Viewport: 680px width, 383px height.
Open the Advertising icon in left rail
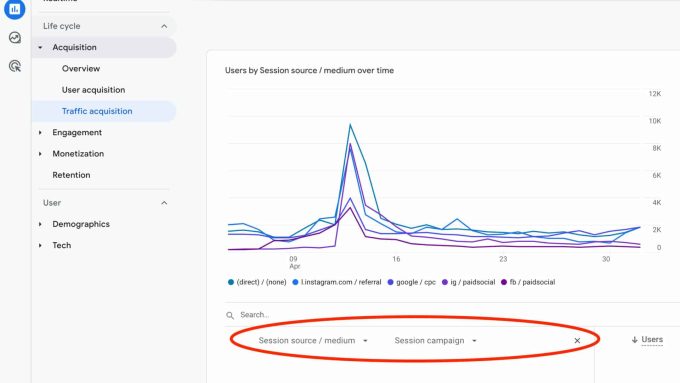point(15,66)
